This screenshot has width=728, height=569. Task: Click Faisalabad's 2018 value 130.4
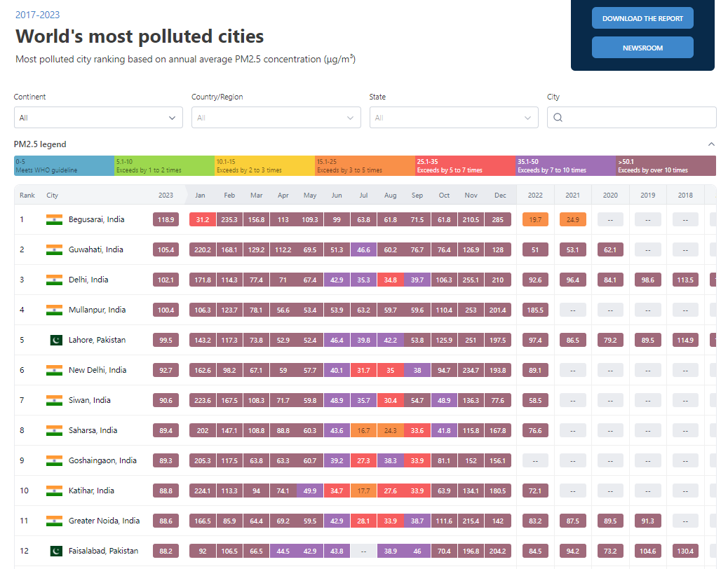(685, 551)
